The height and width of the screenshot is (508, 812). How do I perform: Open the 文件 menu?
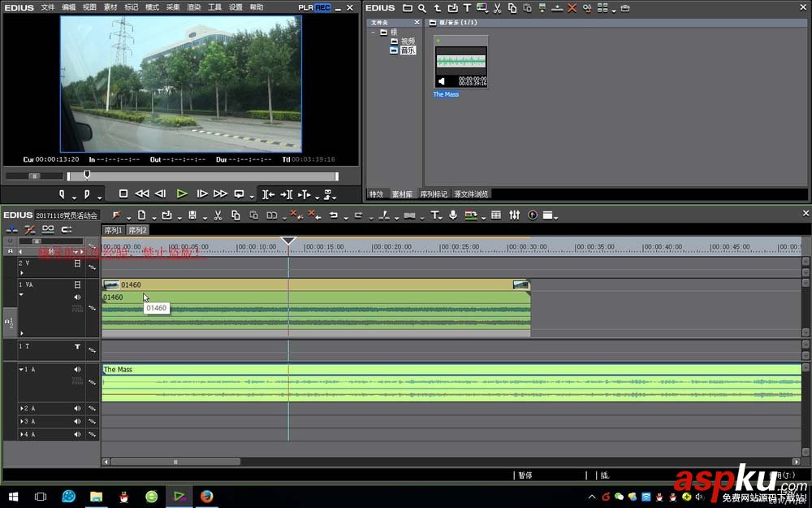[x=48, y=7]
